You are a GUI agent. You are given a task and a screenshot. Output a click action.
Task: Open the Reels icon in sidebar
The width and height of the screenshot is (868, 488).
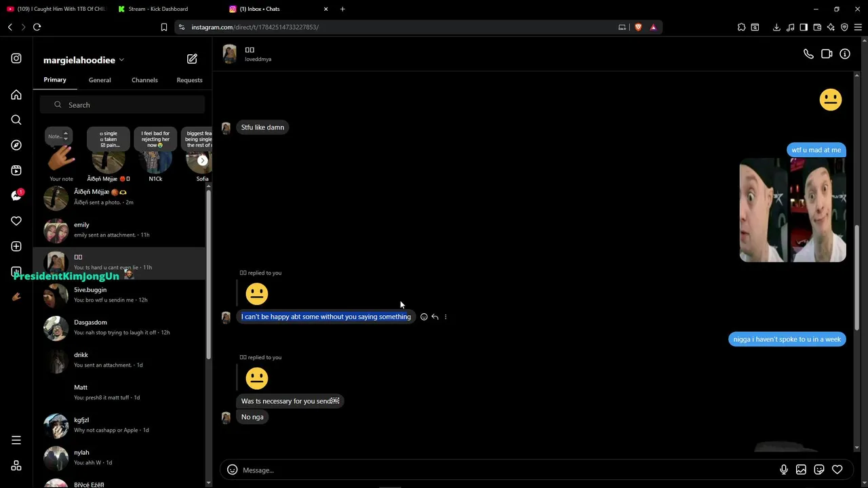pos(16,170)
